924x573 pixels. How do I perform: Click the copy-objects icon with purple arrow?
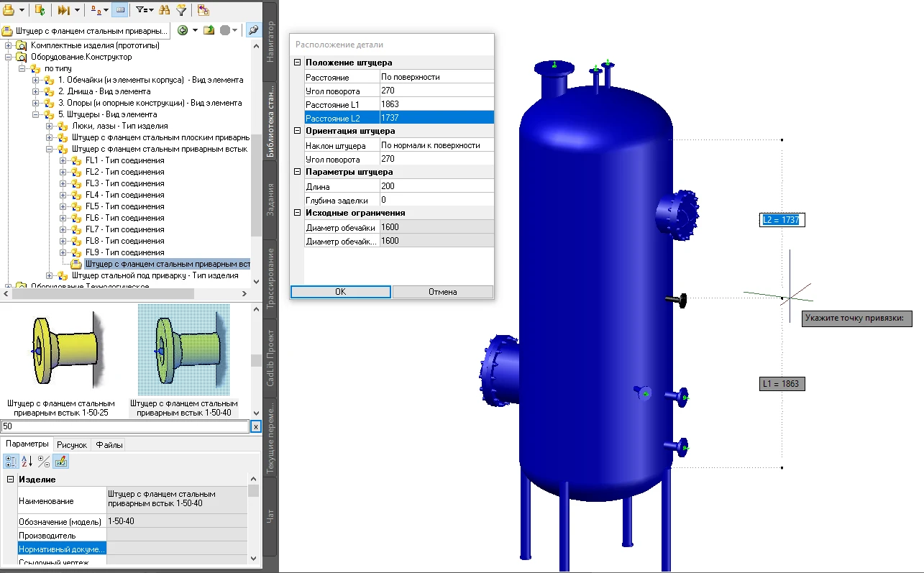(203, 10)
